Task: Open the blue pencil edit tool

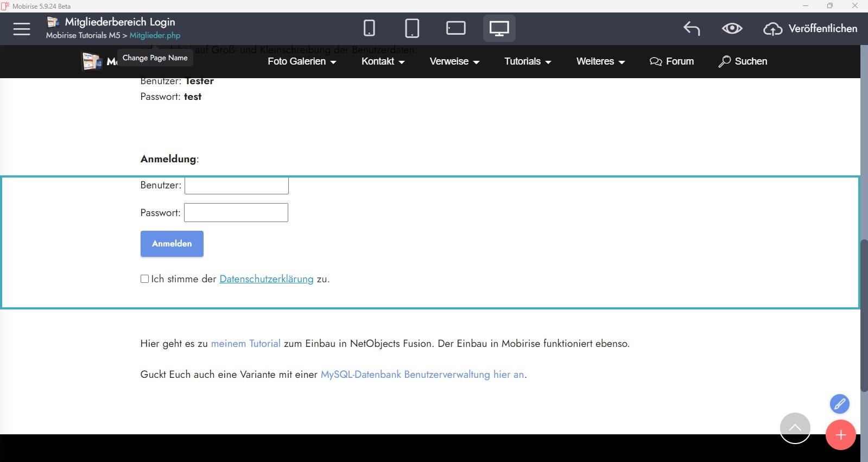Action: point(839,404)
